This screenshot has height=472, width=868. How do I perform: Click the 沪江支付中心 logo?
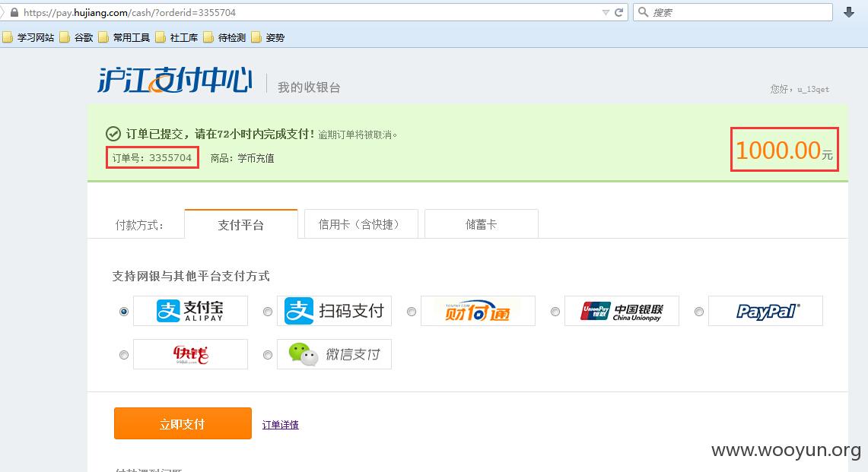tap(175, 81)
